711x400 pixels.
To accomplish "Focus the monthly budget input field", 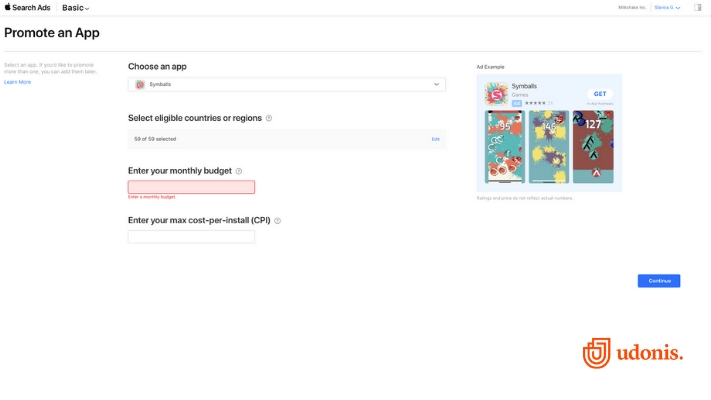I will coord(191,187).
